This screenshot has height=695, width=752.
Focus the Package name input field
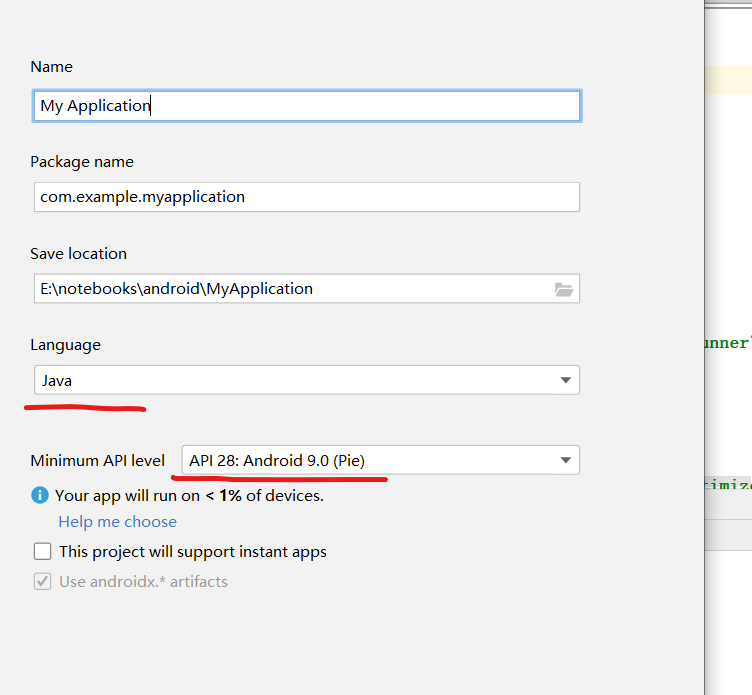click(x=306, y=197)
